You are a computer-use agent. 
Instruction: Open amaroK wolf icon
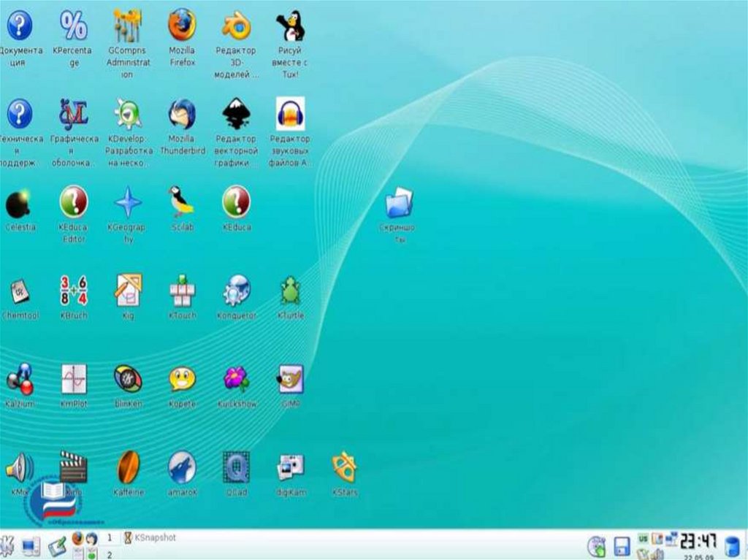(x=182, y=468)
